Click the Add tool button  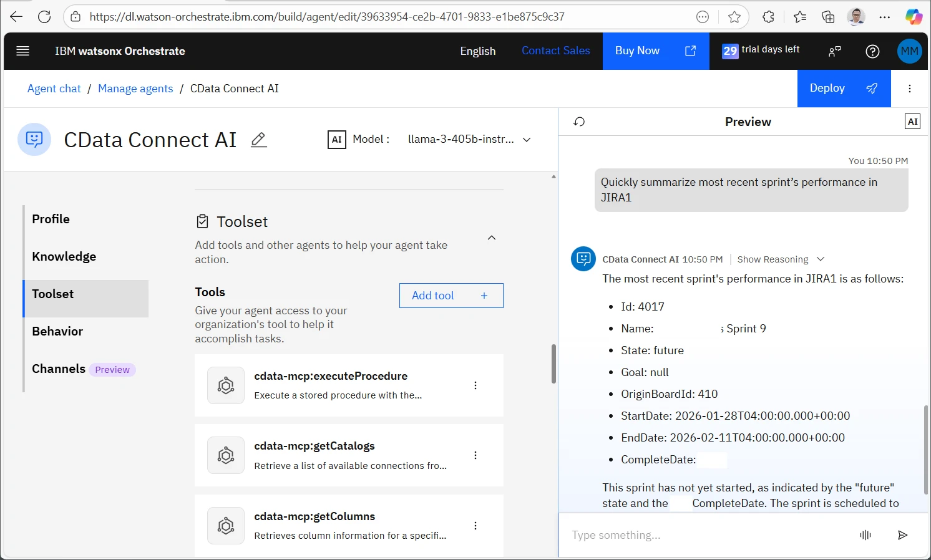point(451,296)
